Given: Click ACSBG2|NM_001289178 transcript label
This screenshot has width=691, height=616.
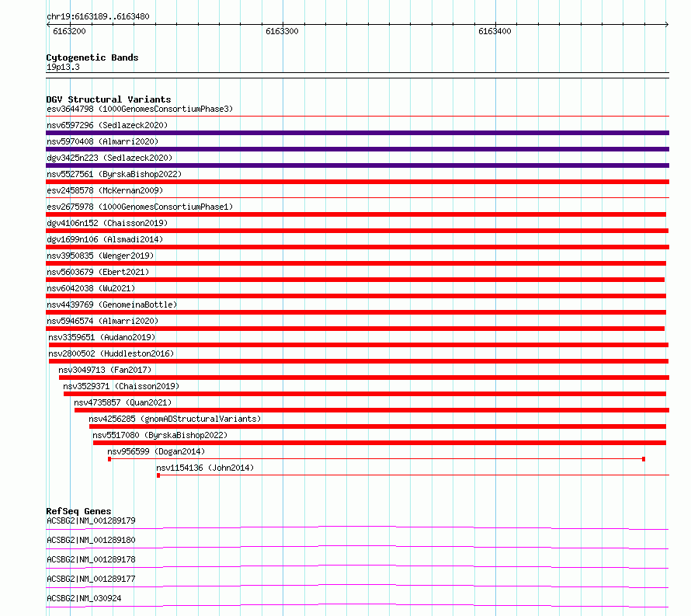Looking at the screenshot, I should 91,559.
